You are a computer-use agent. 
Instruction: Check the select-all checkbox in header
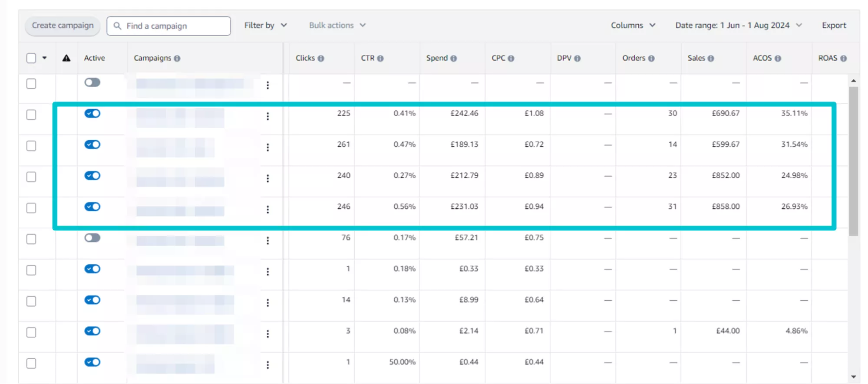coord(31,58)
